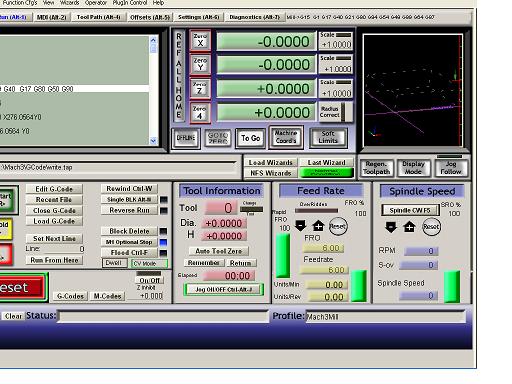Click the Clear status button
512x384 pixels.
point(13,316)
